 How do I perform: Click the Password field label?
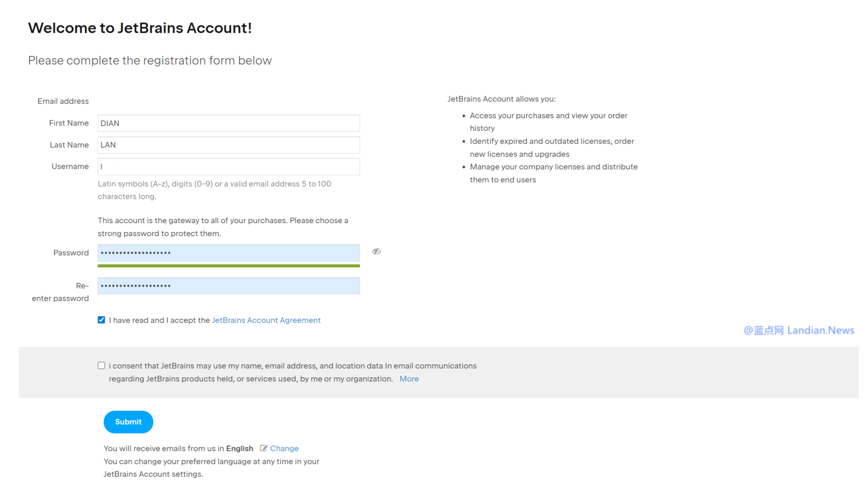[x=71, y=253]
